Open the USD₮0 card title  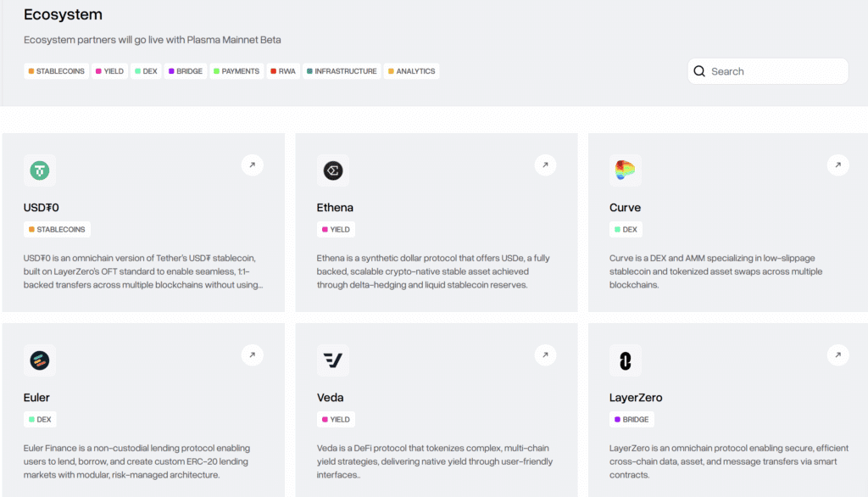click(x=41, y=208)
